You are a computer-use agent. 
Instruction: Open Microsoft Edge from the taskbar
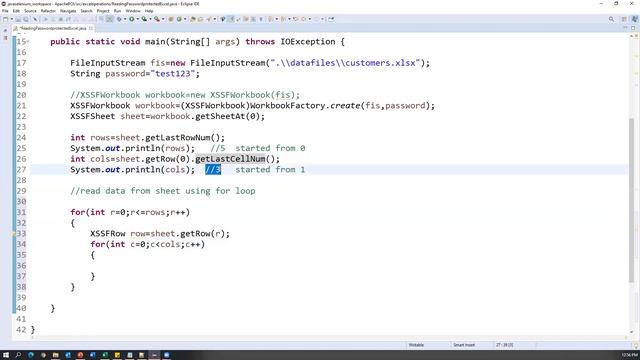[x=31, y=355]
